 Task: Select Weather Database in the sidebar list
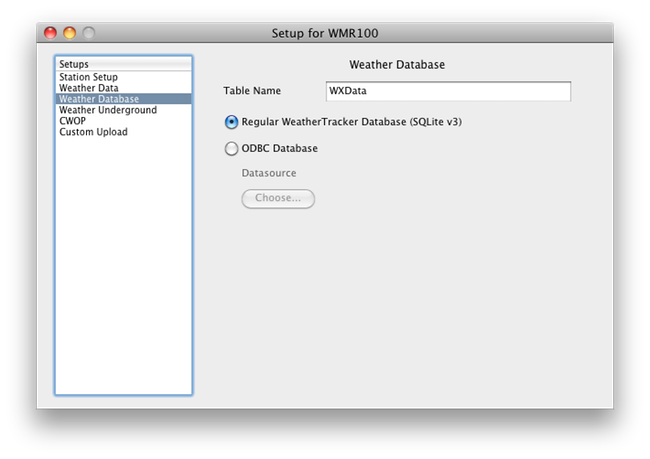(x=124, y=99)
